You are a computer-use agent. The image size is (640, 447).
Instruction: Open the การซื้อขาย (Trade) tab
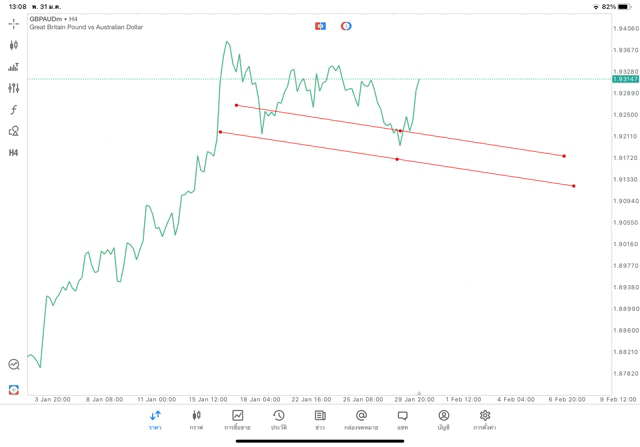click(x=238, y=419)
